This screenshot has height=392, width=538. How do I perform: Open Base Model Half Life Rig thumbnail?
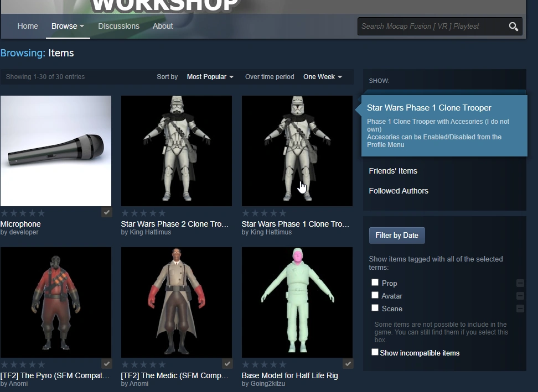297,302
